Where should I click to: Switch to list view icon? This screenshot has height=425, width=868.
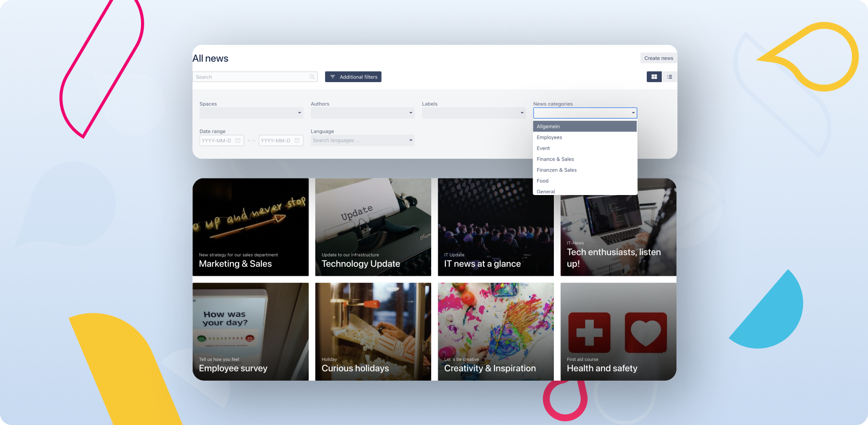(x=669, y=76)
